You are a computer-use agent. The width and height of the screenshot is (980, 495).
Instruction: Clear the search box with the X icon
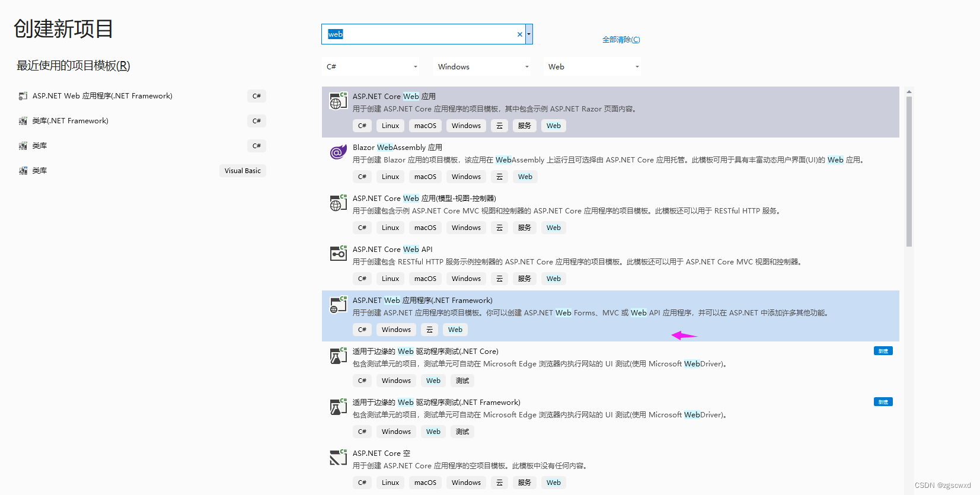[520, 34]
